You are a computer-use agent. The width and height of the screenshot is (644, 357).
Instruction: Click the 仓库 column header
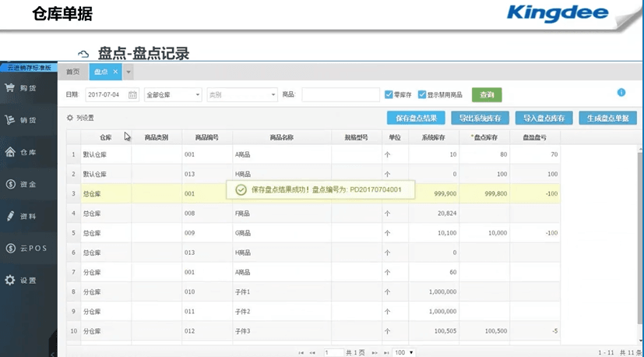pos(106,138)
